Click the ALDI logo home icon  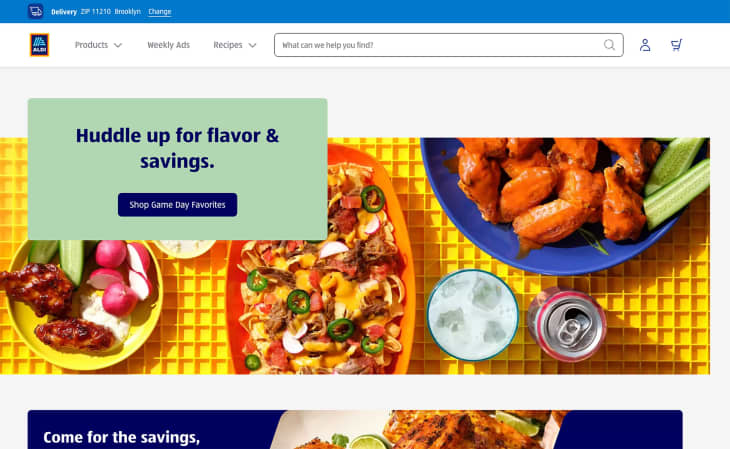click(39, 45)
